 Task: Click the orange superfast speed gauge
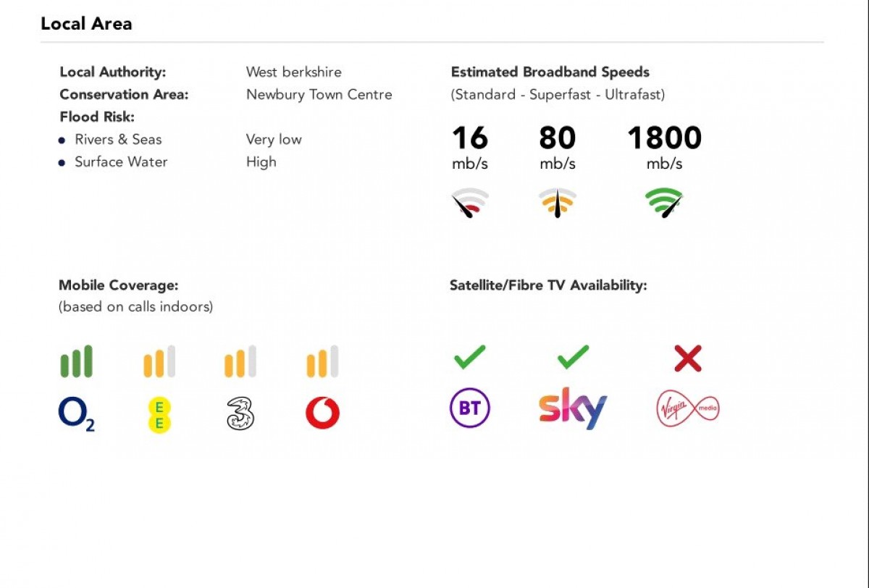(558, 203)
